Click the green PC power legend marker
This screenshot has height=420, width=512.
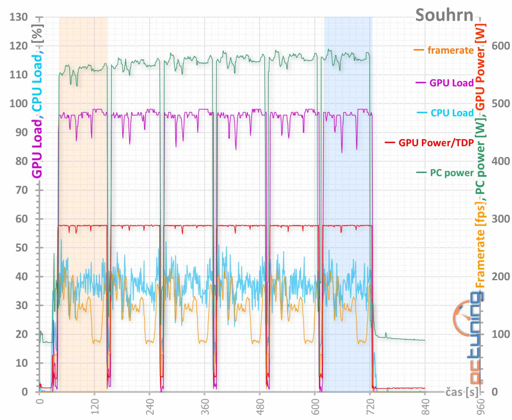(421, 173)
